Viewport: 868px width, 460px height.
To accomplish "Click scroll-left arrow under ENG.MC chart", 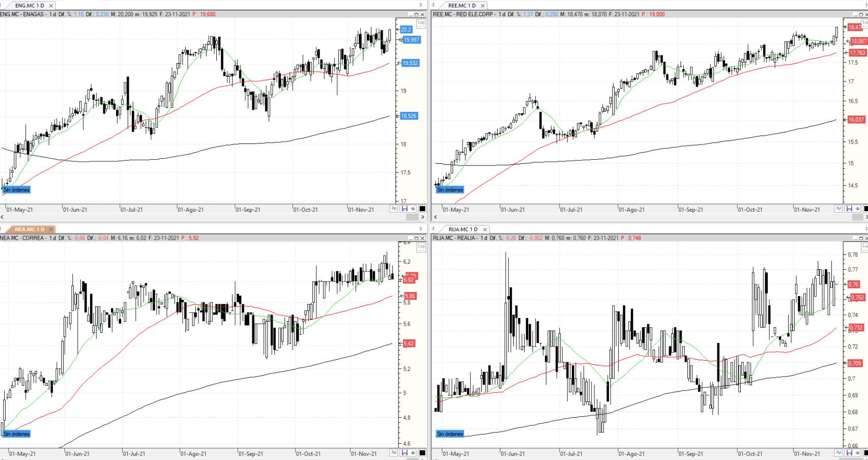I will coord(2,217).
